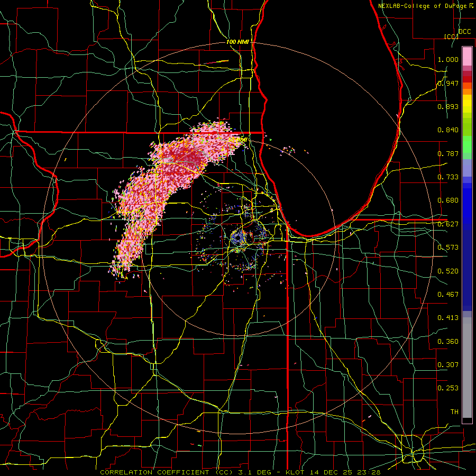Select the 0.787 legend value
The height and width of the screenshot is (476, 476).
(x=448, y=153)
